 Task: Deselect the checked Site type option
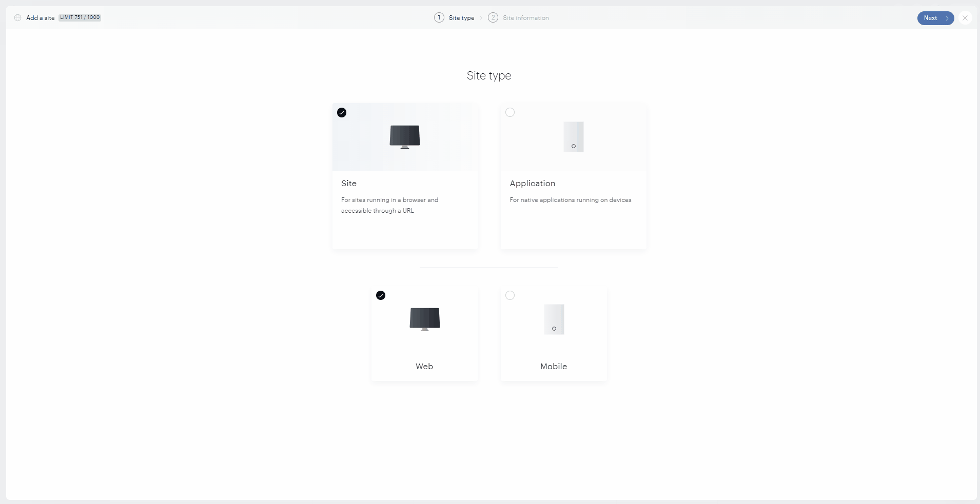(x=342, y=112)
